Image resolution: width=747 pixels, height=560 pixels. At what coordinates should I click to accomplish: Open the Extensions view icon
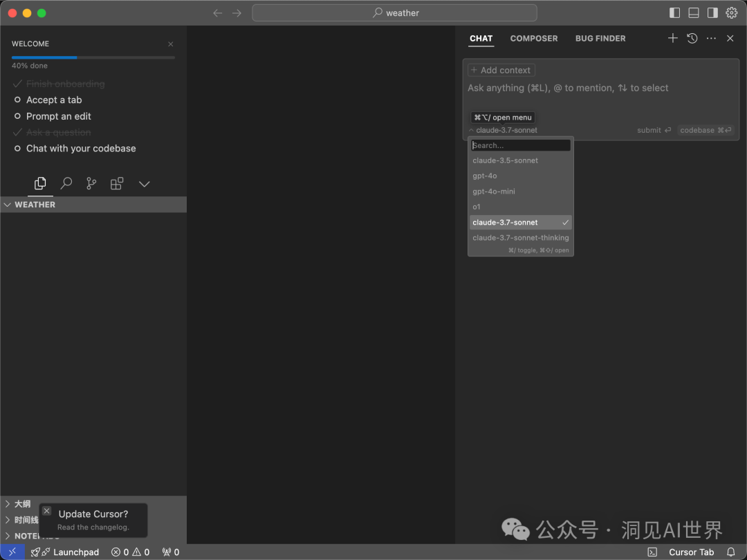[x=117, y=183]
